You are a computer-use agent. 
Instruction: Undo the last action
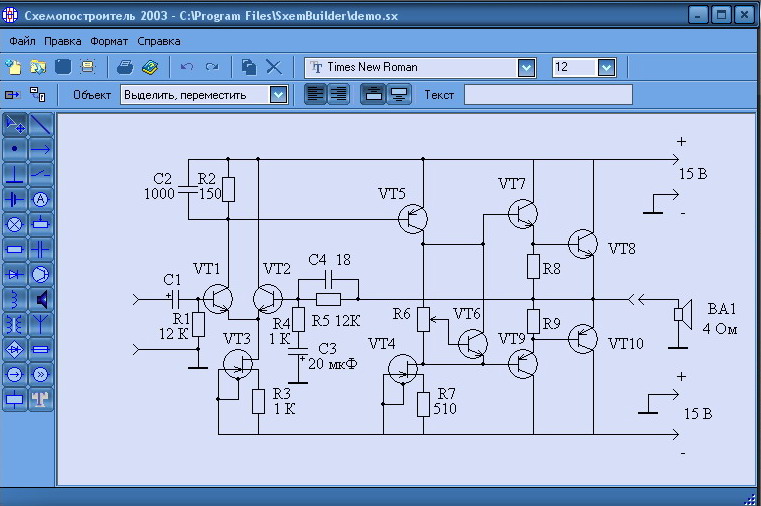[x=187, y=67]
